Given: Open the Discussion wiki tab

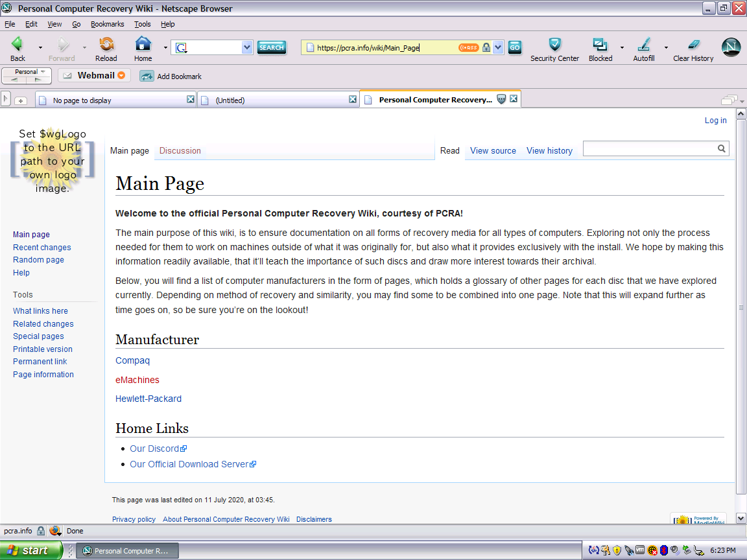Looking at the screenshot, I should point(180,150).
